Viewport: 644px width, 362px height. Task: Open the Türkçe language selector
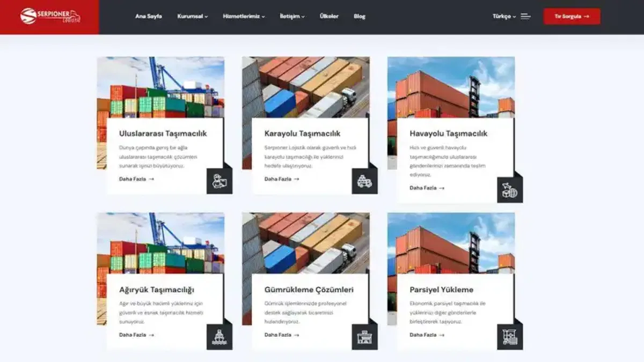click(x=504, y=17)
